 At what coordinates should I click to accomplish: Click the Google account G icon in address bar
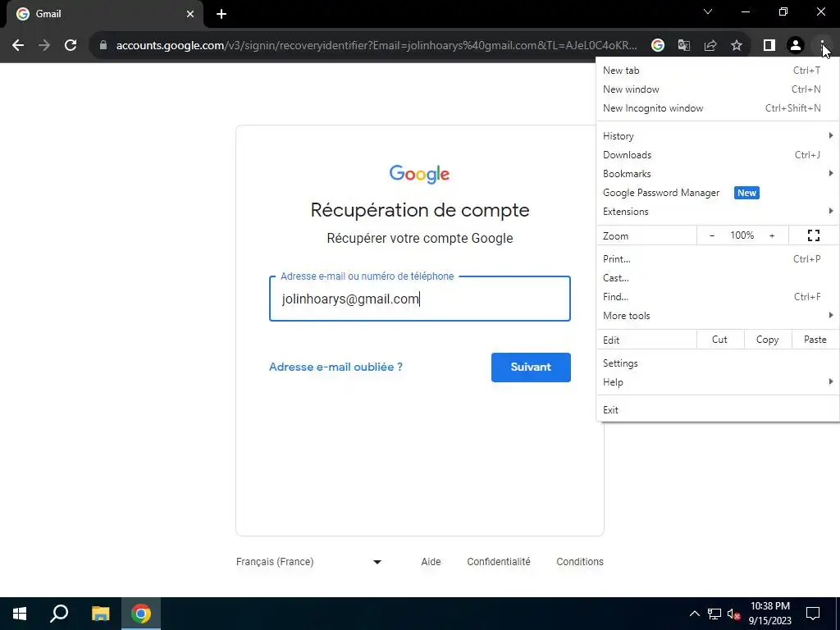click(x=657, y=46)
